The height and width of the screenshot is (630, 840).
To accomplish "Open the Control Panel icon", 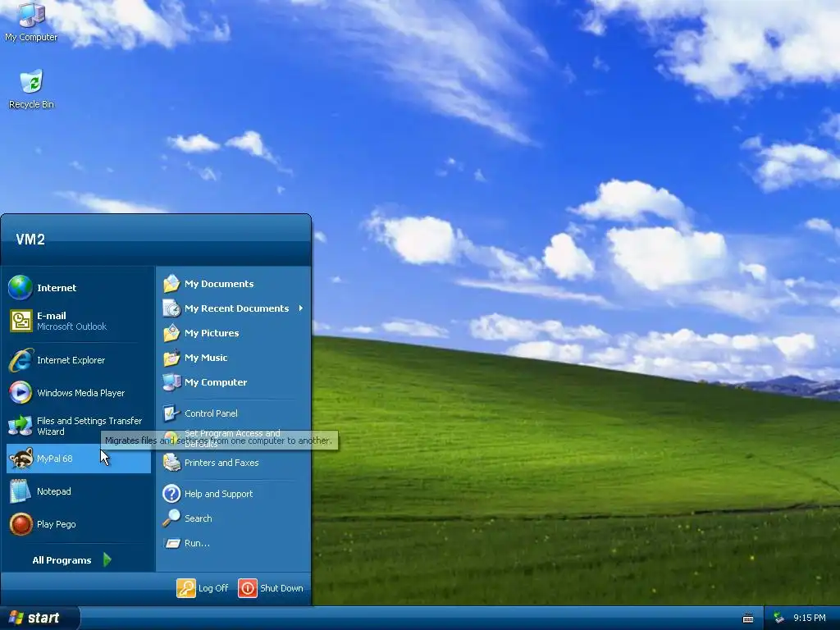I will [x=171, y=413].
